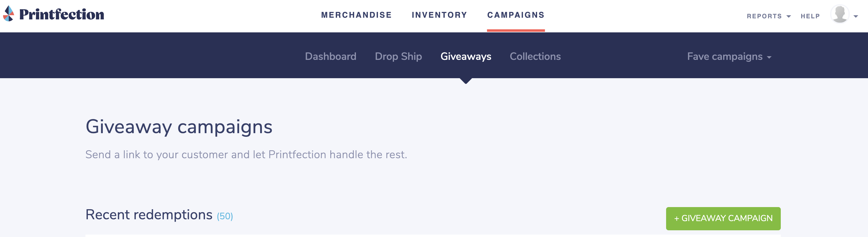The image size is (868, 237).
Task: Create a new giveaway campaign
Action: pos(723,218)
